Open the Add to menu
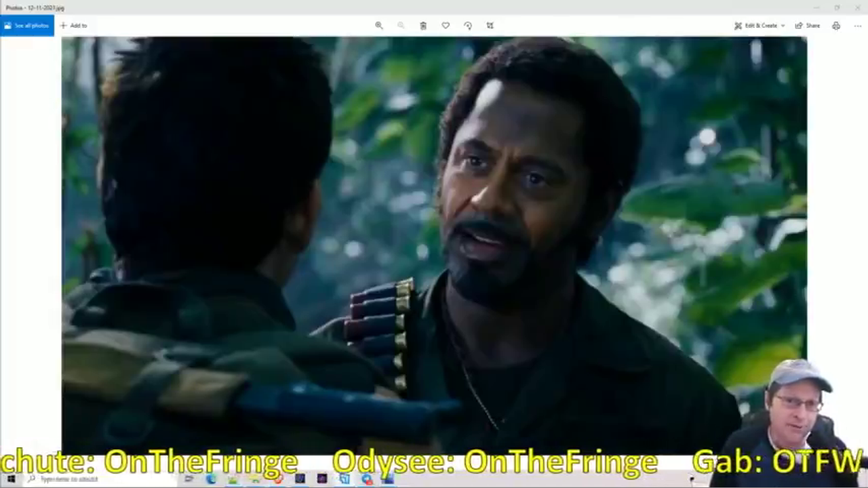Image resolution: width=868 pixels, height=488 pixels. (x=73, y=26)
